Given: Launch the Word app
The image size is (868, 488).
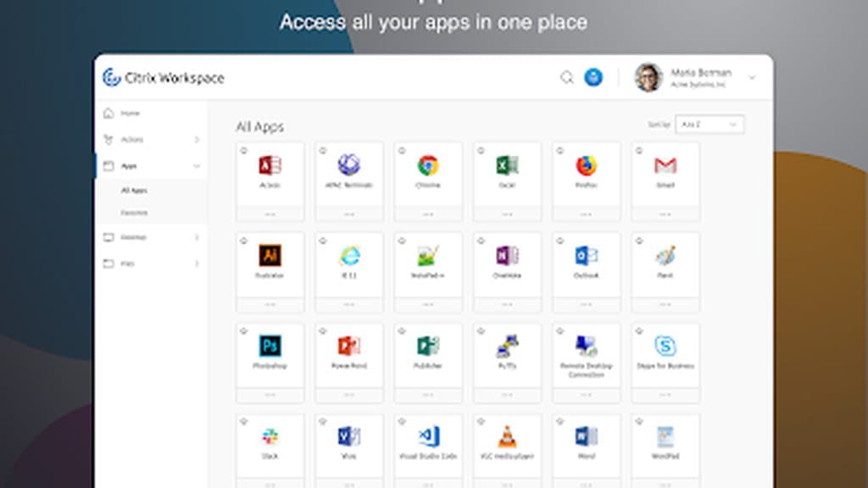Looking at the screenshot, I should pos(587,436).
